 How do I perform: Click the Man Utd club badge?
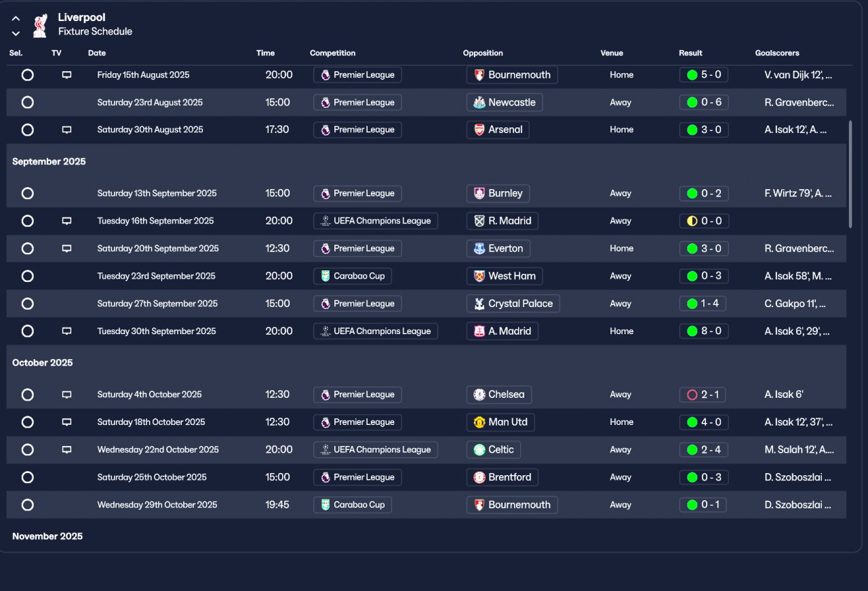tap(479, 422)
